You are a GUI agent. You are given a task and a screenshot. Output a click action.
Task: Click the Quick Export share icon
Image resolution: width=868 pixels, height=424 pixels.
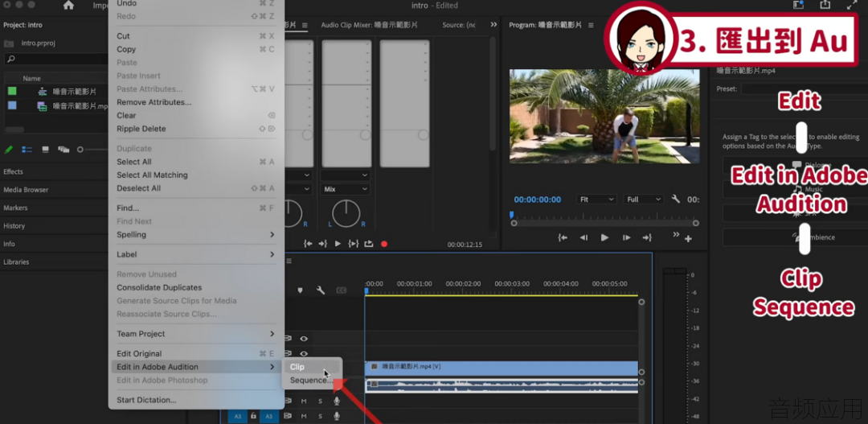pos(825,5)
